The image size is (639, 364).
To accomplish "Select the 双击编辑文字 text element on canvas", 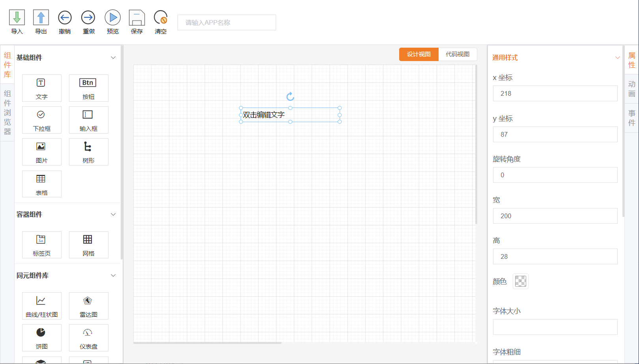I will (290, 115).
